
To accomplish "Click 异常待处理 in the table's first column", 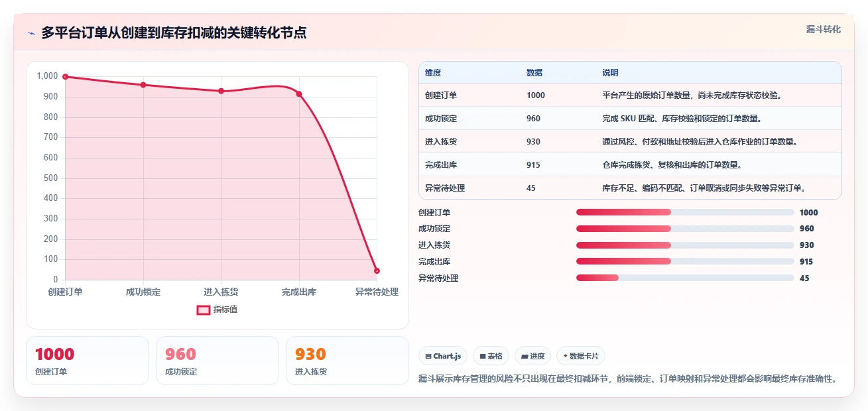I will [445, 188].
